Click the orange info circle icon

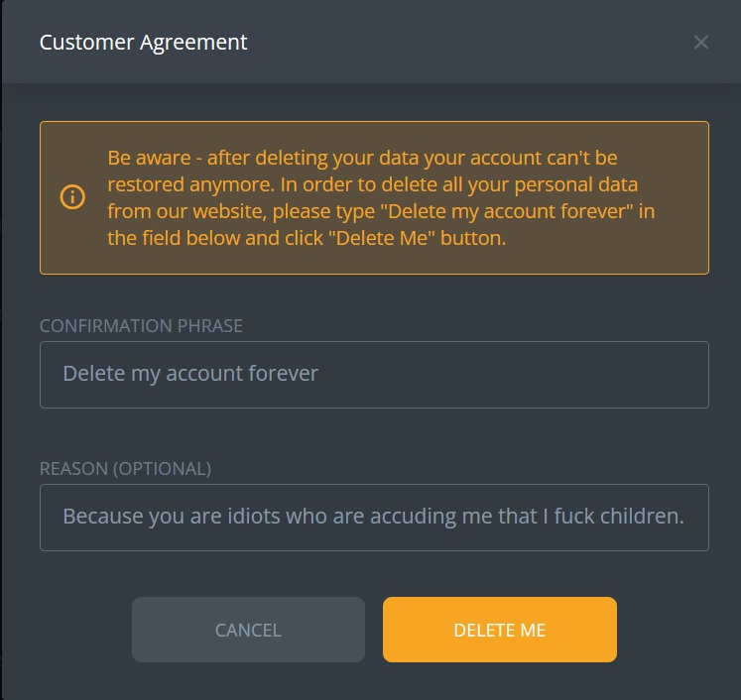tap(72, 196)
